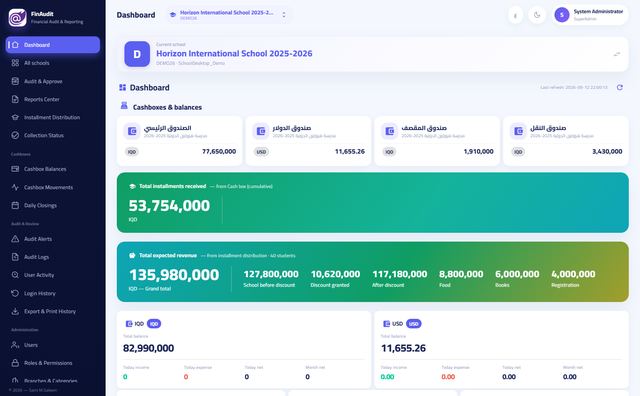Click the switch-school arrows icon on the school banner
The image size is (640, 396).
617,54
